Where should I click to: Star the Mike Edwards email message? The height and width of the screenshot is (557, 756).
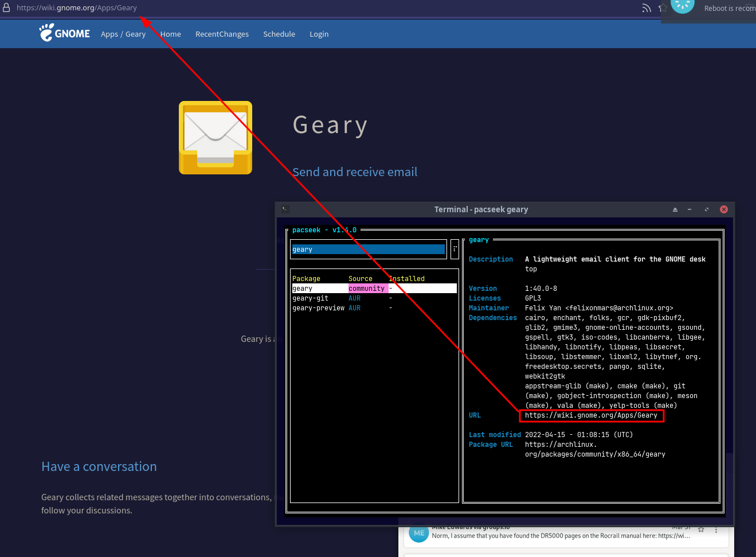click(701, 529)
